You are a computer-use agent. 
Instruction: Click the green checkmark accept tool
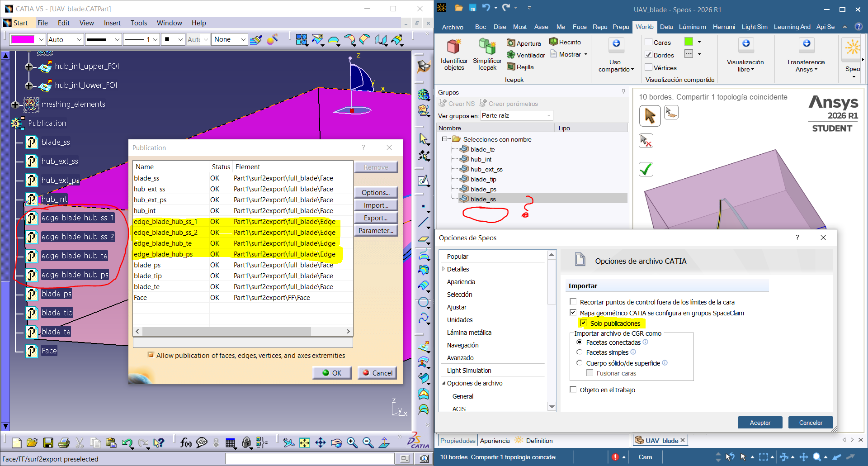point(646,169)
